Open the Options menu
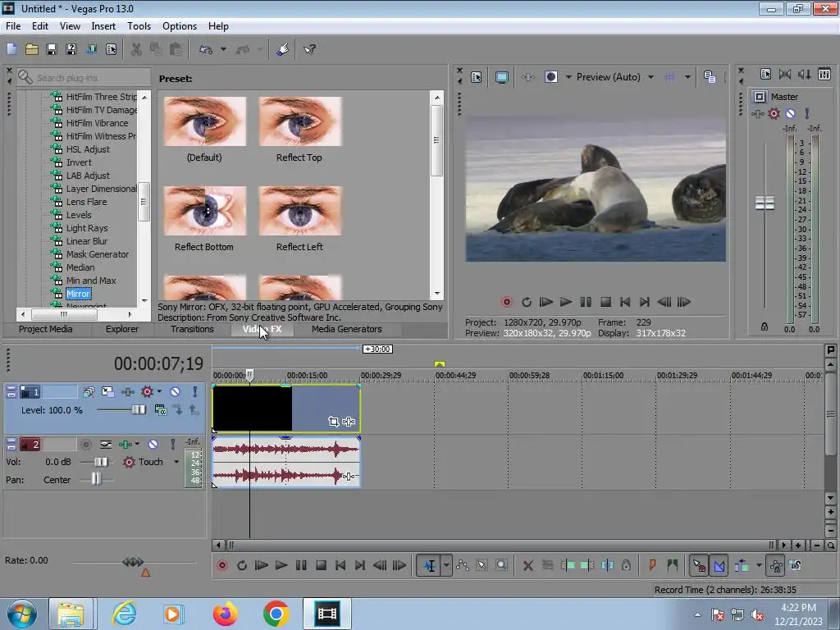The width and height of the screenshot is (840, 630). 180,25
